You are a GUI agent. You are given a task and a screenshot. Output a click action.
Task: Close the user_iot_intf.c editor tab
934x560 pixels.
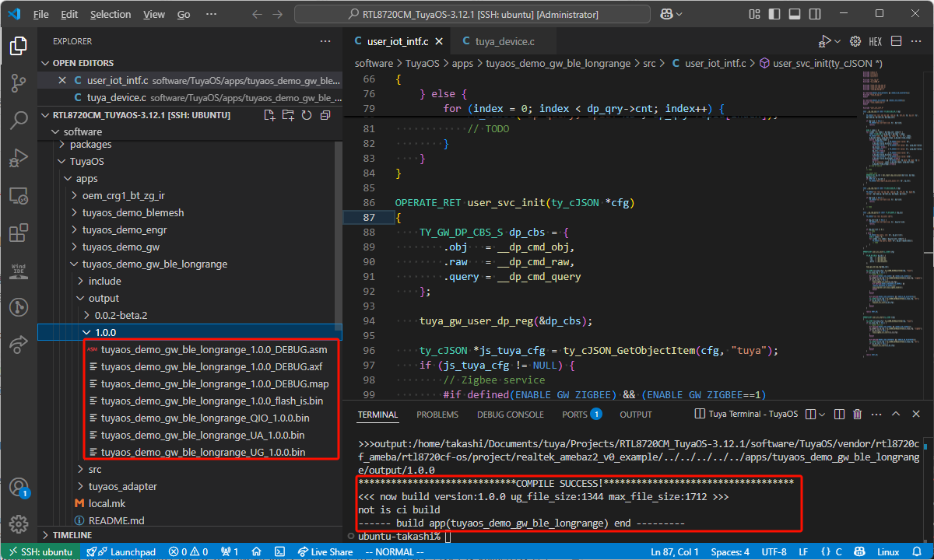pyautogui.click(x=439, y=42)
